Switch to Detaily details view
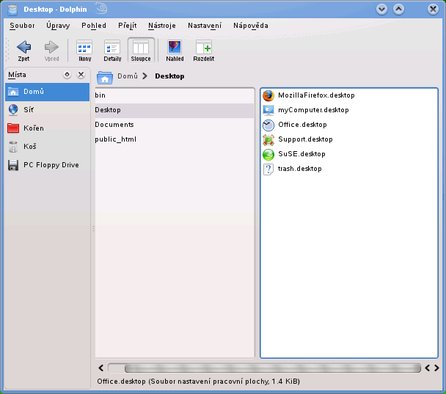The image size is (446, 394). tap(112, 51)
